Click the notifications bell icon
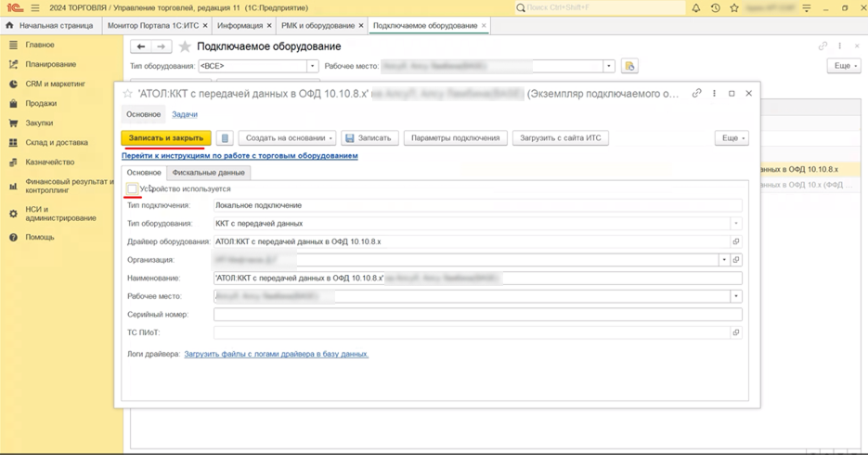 696,8
